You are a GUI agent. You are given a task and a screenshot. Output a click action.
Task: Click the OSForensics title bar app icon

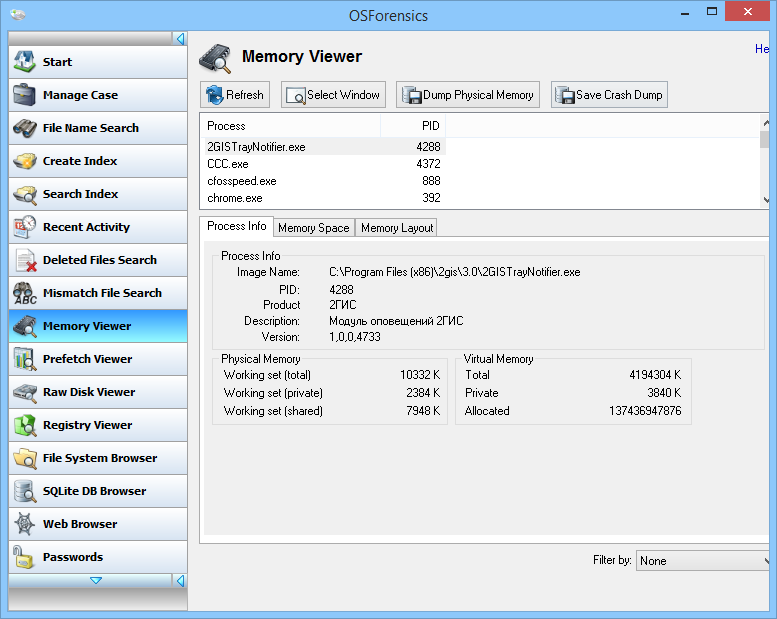pos(18,14)
